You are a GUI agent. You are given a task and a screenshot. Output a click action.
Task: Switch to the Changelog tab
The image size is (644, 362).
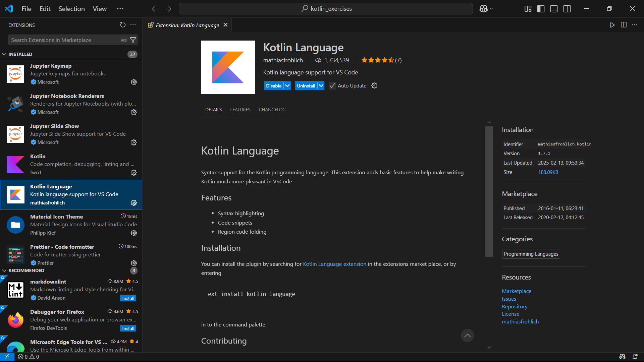tap(272, 110)
